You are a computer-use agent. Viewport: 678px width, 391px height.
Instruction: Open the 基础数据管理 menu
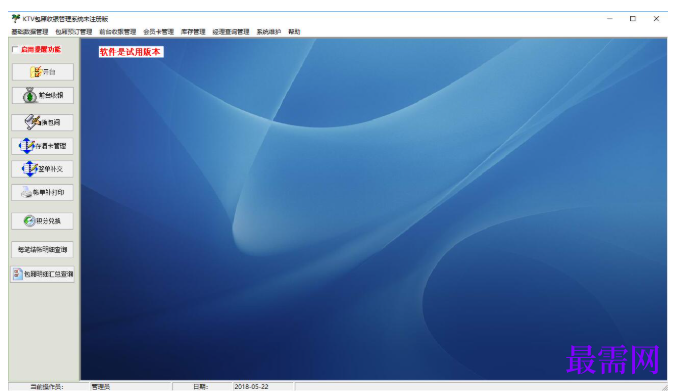[30, 32]
